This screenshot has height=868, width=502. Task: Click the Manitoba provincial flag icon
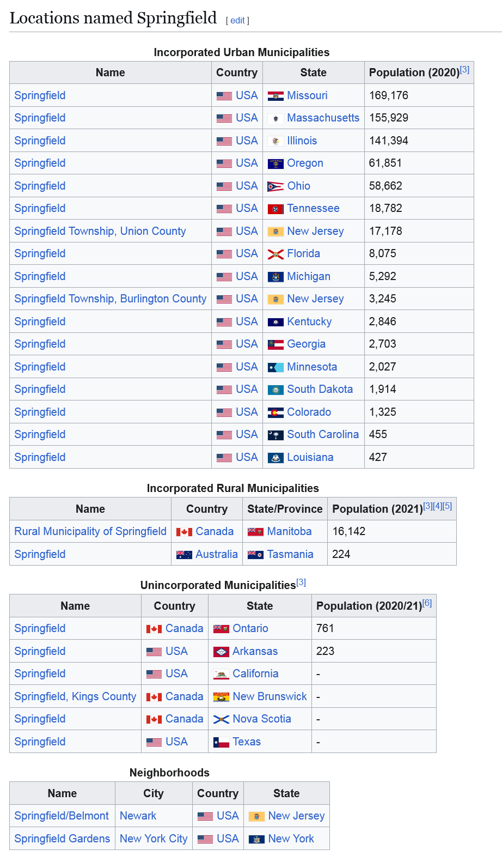coord(255,532)
